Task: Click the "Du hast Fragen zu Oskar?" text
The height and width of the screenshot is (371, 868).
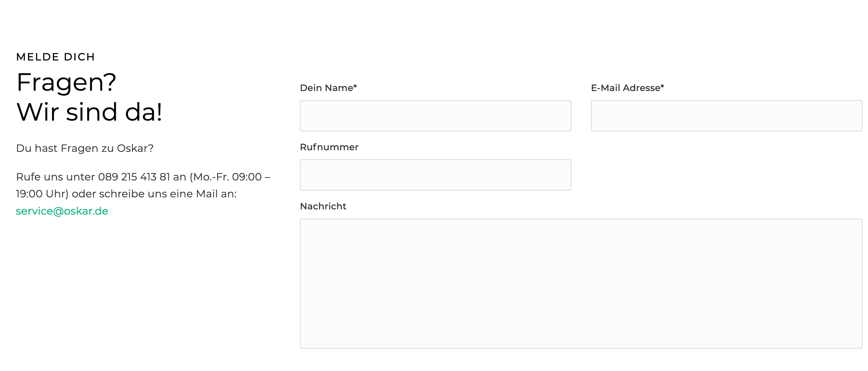Action: [x=85, y=148]
